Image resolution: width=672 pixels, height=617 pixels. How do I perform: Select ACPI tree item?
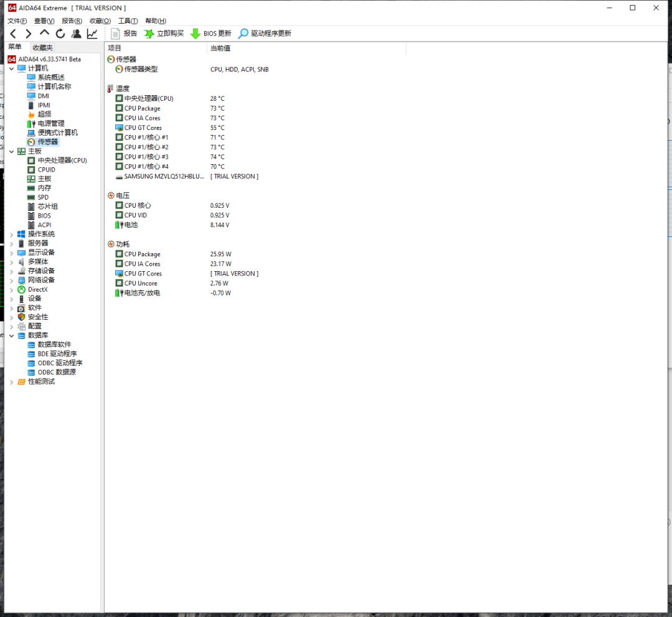click(x=44, y=225)
